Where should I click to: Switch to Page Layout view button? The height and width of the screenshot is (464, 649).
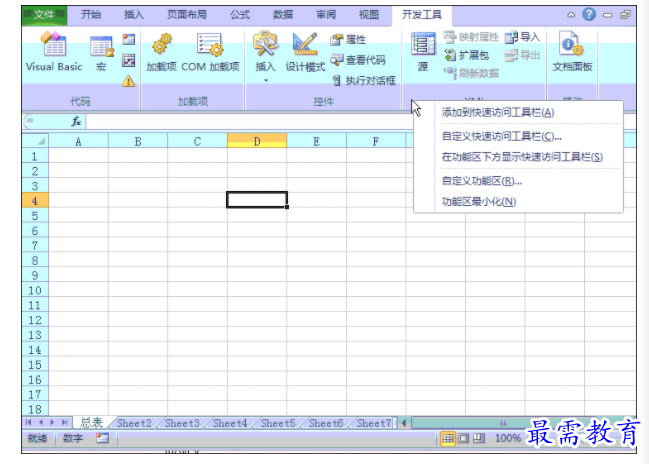pyautogui.click(x=463, y=438)
